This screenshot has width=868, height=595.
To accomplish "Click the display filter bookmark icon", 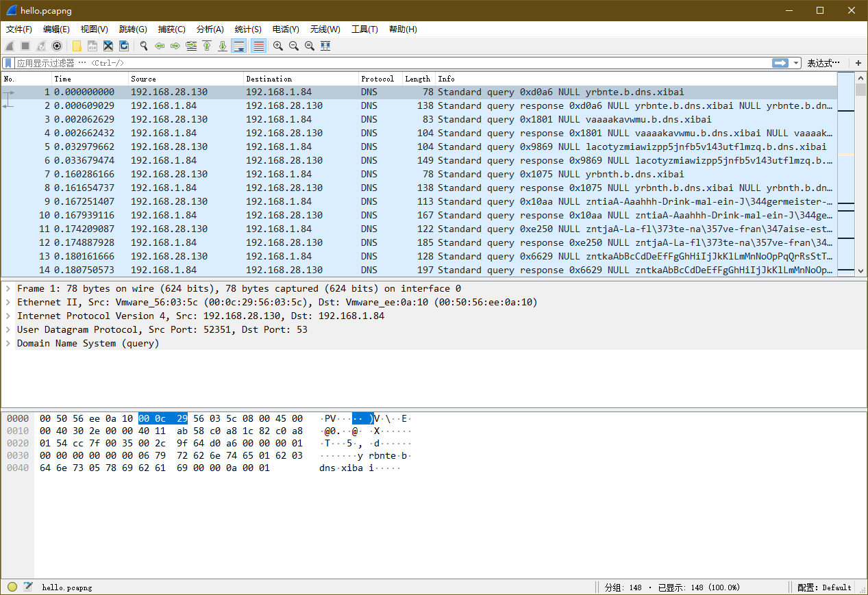I will point(9,63).
